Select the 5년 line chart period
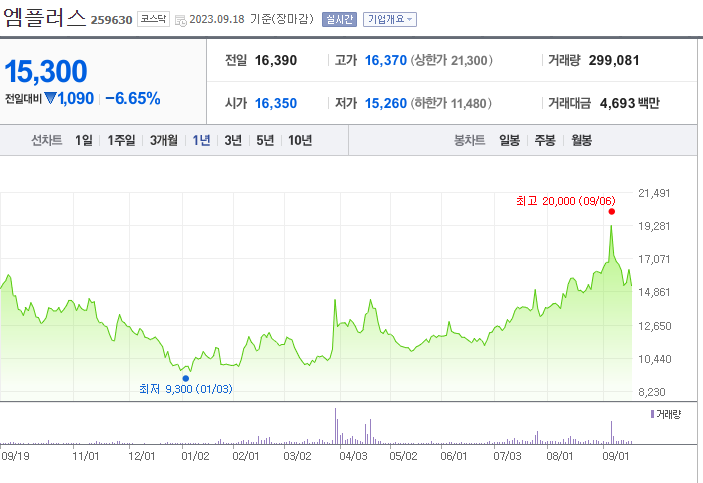Viewport: 703px width, 483px height. click(265, 140)
